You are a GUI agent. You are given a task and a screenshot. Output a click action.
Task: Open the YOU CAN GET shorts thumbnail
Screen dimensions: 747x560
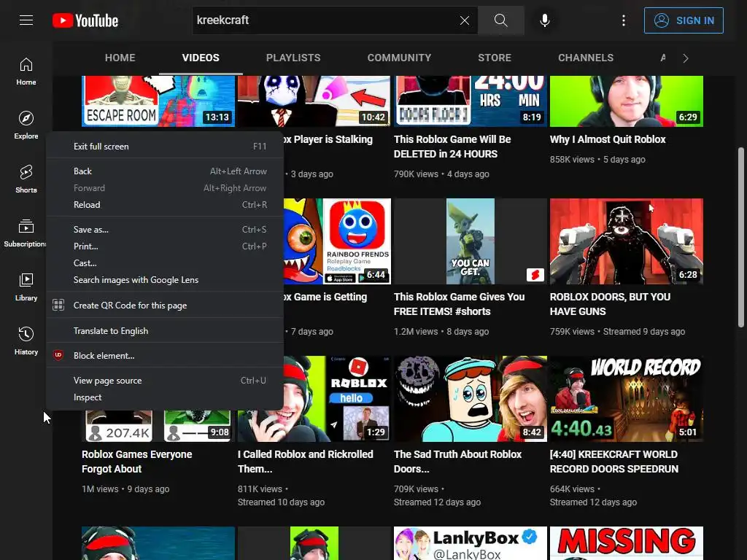tap(471, 241)
